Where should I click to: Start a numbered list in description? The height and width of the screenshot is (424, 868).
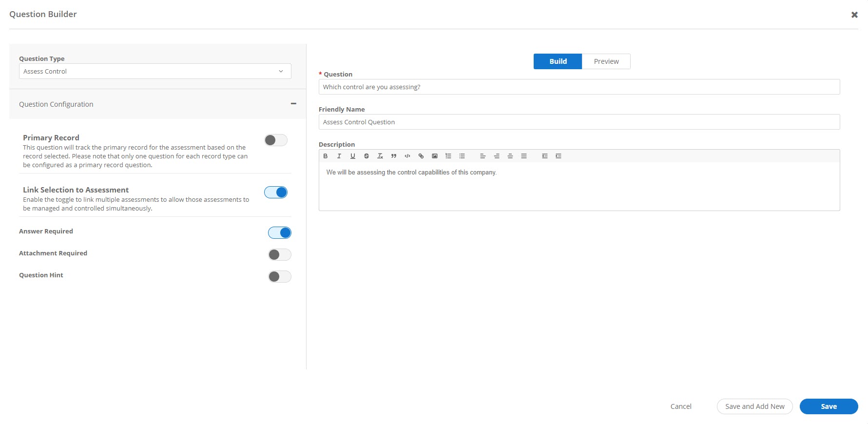448,156
